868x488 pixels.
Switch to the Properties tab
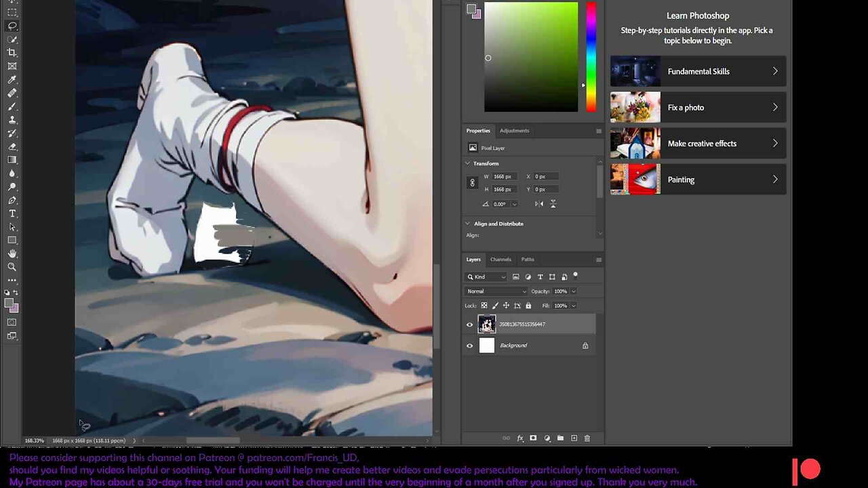tap(478, 131)
